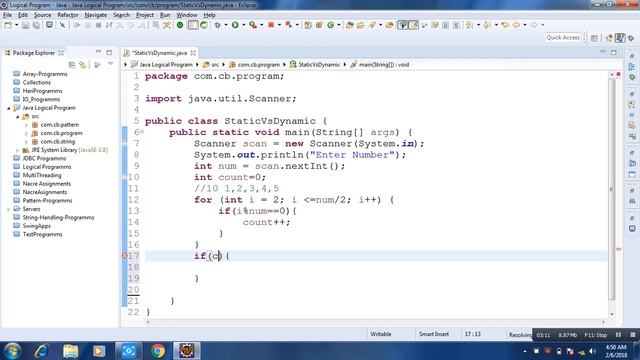Expand the JRE System Library node
Image resolution: width=640 pixels, height=360 pixels.
coord(18,150)
